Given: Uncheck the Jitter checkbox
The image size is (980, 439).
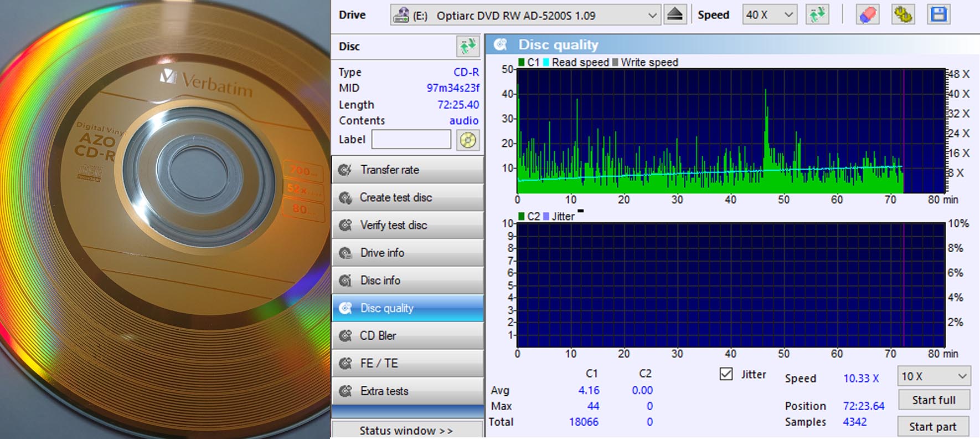Looking at the screenshot, I should [726, 374].
